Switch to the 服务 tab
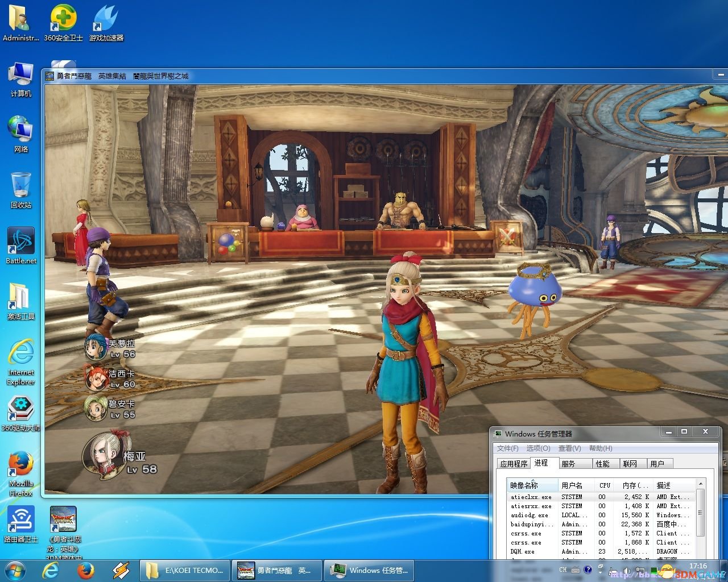This screenshot has height=582, width=728. click(575, 464)
